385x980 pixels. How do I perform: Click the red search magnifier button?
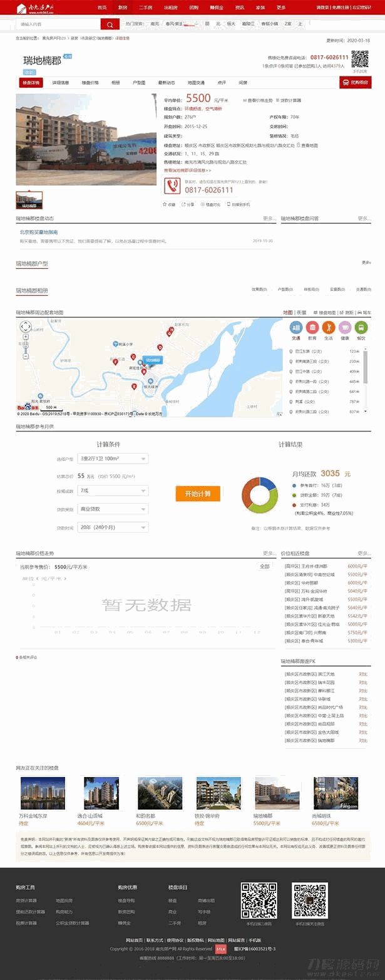pyautogui.click(x=110, y=24)
